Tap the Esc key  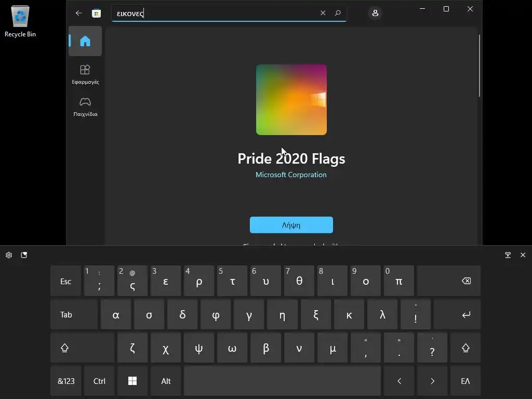click(x=66, y=281)
